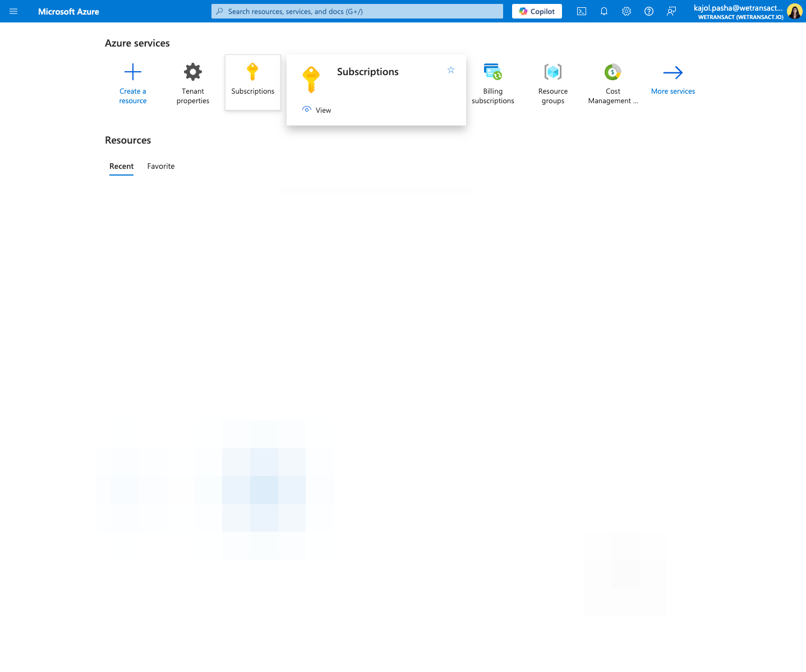Viewport: 806px width, 672px height.
Task: Open Cloud Shell from the top bar
Action: (x=582, y=11)
